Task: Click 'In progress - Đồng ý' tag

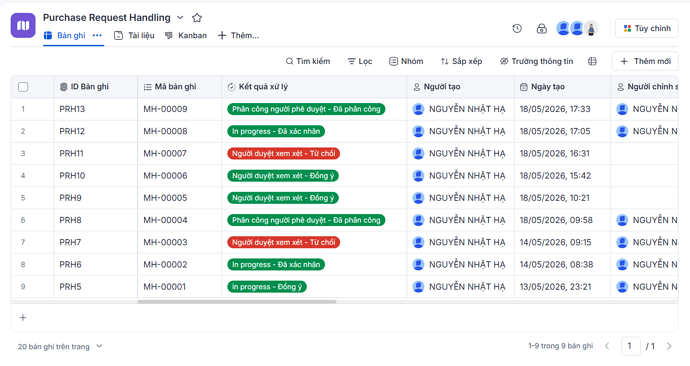Action: click(x=267, y=287)
